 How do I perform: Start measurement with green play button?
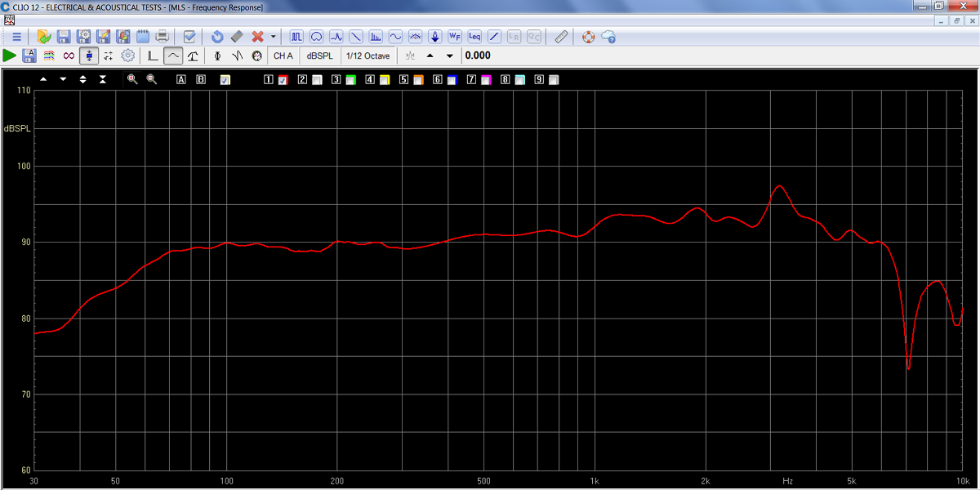pyautogui.click(x=10, y=56)
